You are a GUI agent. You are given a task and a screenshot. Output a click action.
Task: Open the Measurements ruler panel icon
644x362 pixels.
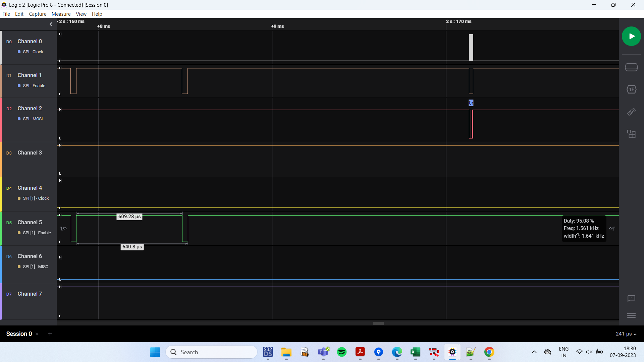pos(631,112)
